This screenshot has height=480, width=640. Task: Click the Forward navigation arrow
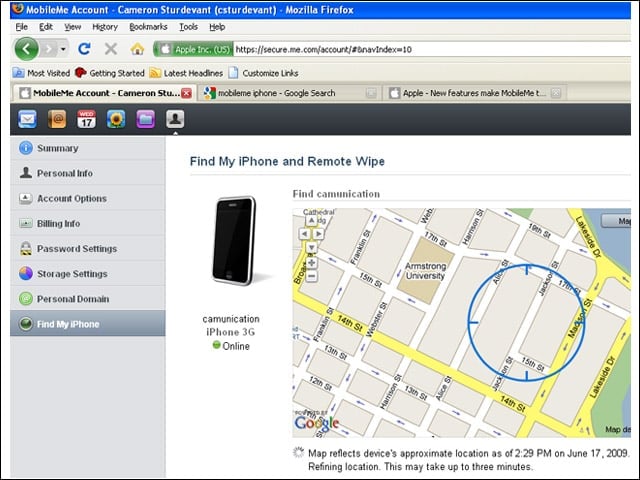pos(49,49)
